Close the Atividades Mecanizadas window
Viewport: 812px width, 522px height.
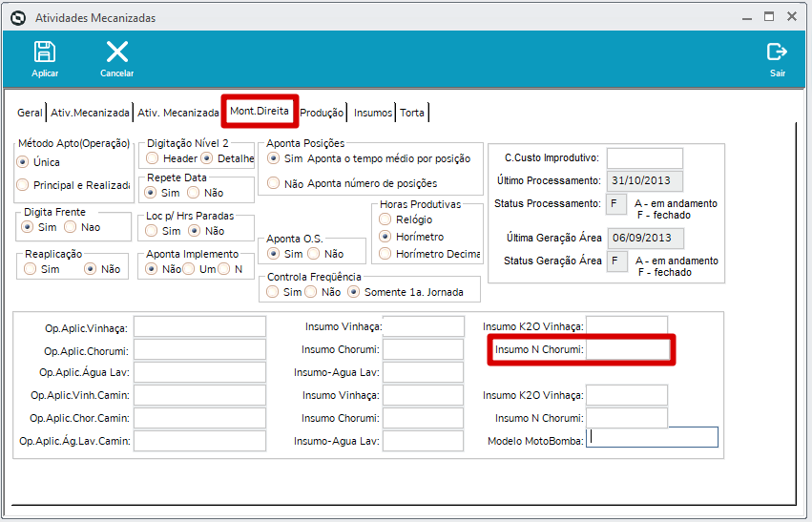792,16
